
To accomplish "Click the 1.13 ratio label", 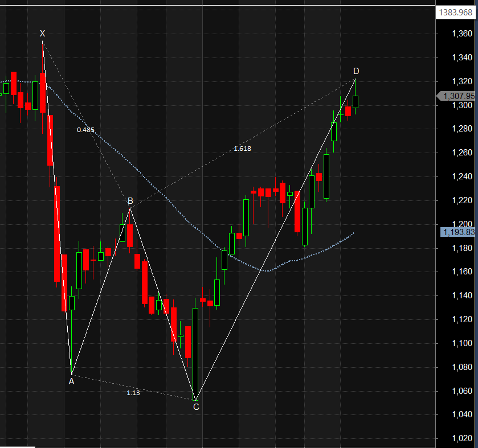I will (x=132, y=393).
